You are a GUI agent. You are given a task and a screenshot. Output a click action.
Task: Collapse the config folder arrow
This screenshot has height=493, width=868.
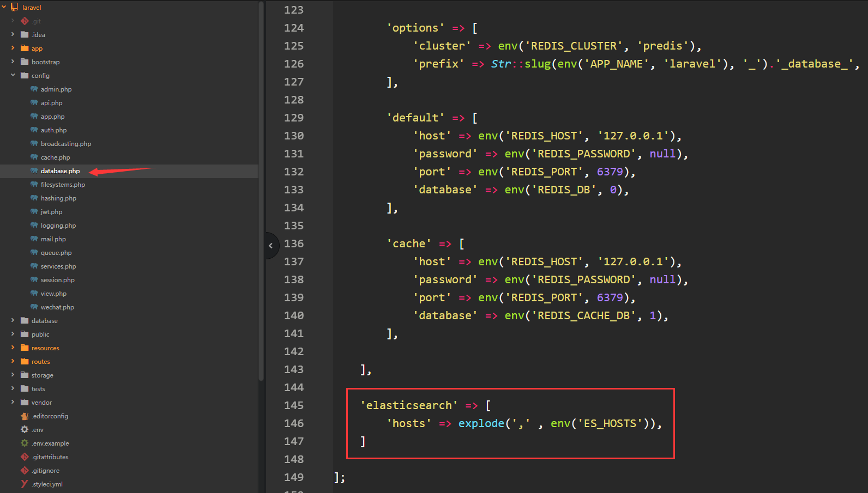[x=13, y=75]
